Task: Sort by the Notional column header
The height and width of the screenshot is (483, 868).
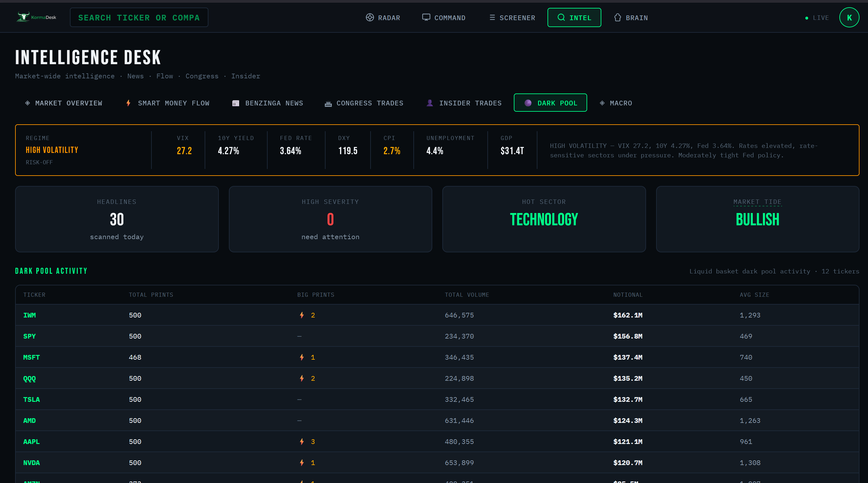Action: (x=627, y=295)
